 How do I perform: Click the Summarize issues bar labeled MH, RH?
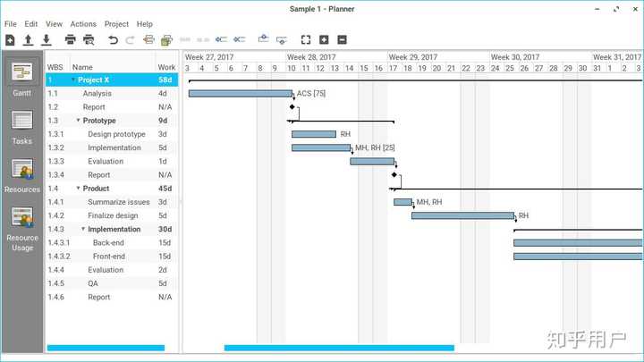pyautogui.click(x=402, y=202)
